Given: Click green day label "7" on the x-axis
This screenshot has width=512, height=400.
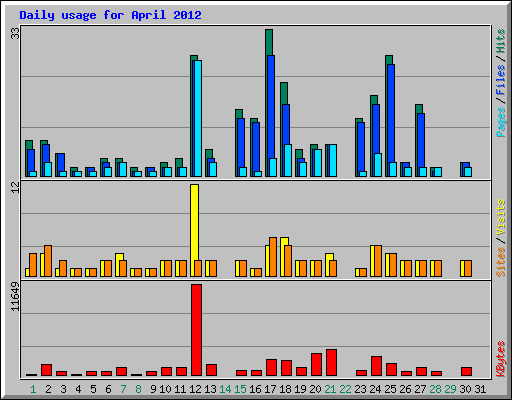Looking at the screenshot, I should 123,389.
